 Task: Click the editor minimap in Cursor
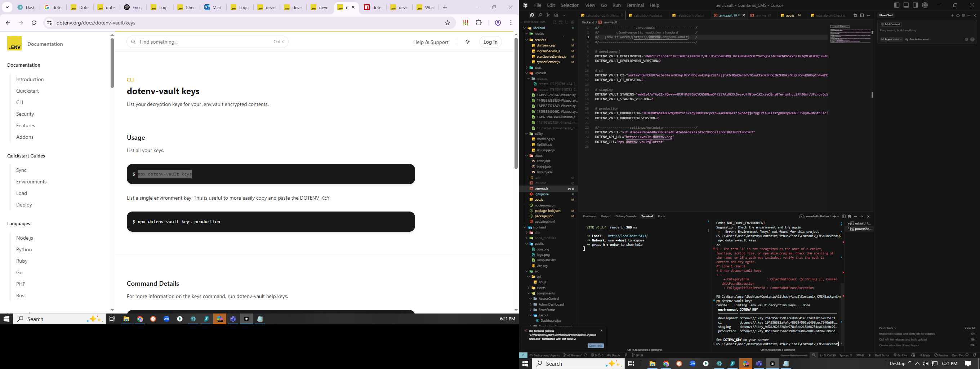pyautogui.click(x=850, y=34)
